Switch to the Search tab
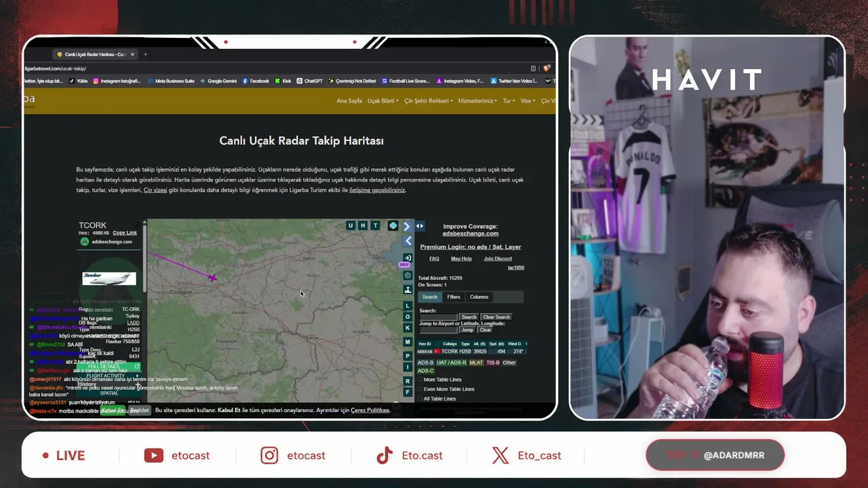The image size is (868, 488). (430, 297)
